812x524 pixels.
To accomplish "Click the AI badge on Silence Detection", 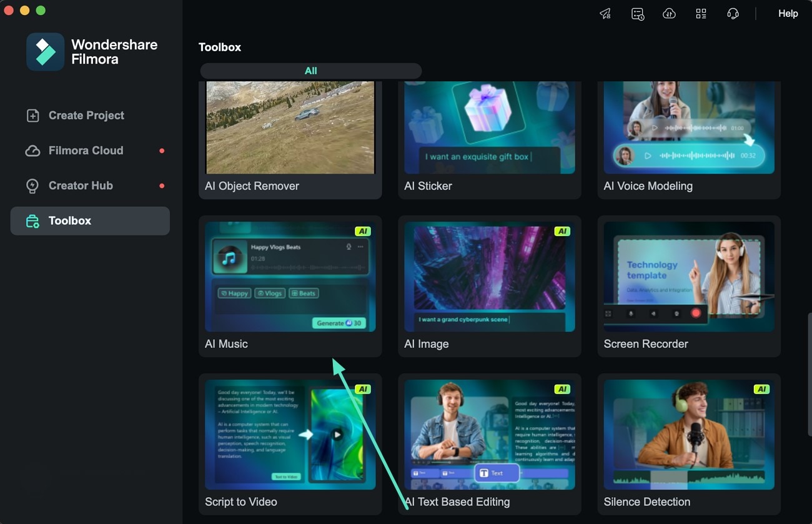I will click(761, 389).
